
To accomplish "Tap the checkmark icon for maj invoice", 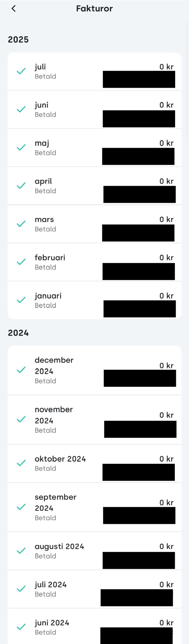I will point(21,147).
